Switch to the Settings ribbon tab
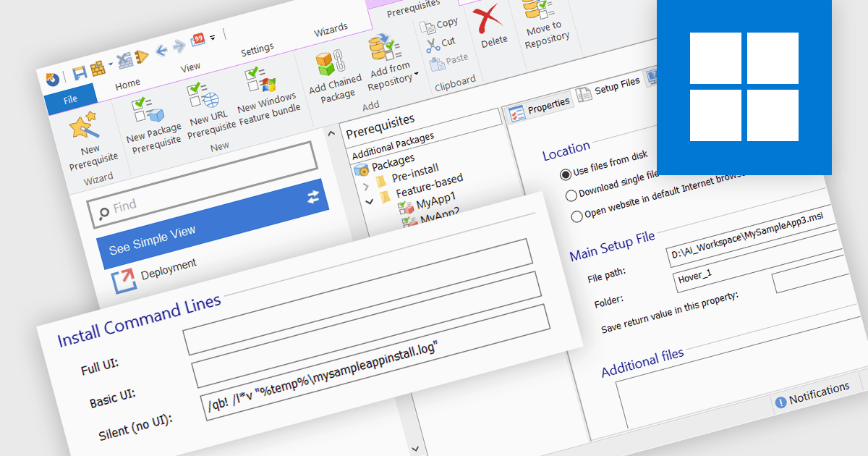 tap(257, 49)
